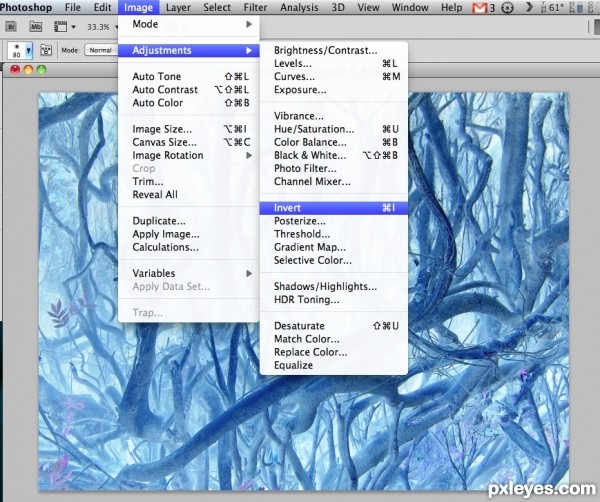Open the Analysis menu

tap(299, 7)
